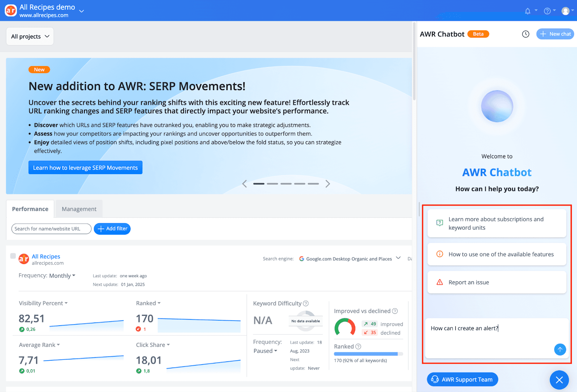The width and height of the screenshot is (577, 392).
Task: Click Keyword Difficulty help icon
Action: pyautogui.click(x=306, y=303)
